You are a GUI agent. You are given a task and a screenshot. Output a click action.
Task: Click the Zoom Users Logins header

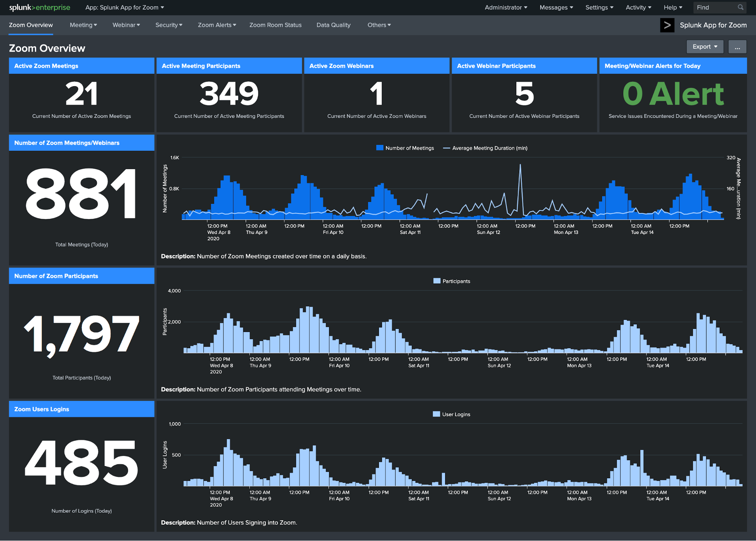point(82,409)
